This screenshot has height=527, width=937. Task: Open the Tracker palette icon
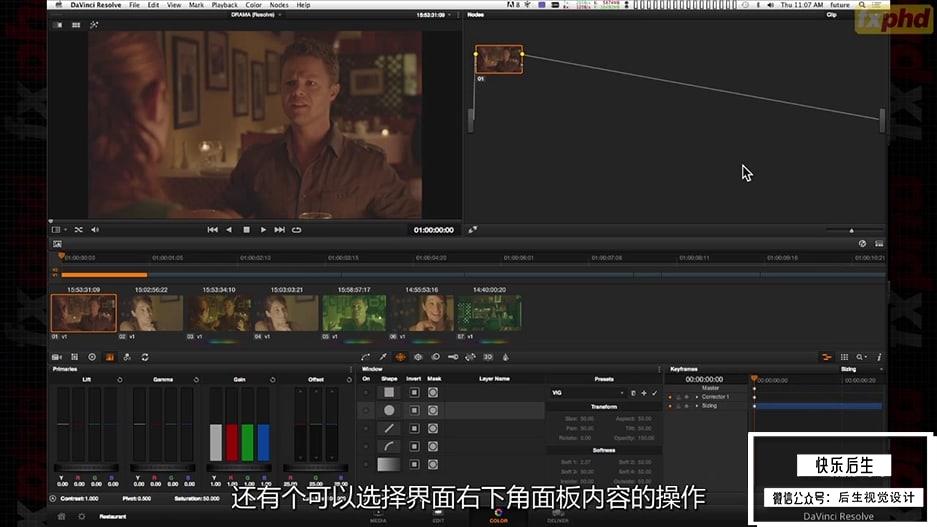(x=418, y=357)
